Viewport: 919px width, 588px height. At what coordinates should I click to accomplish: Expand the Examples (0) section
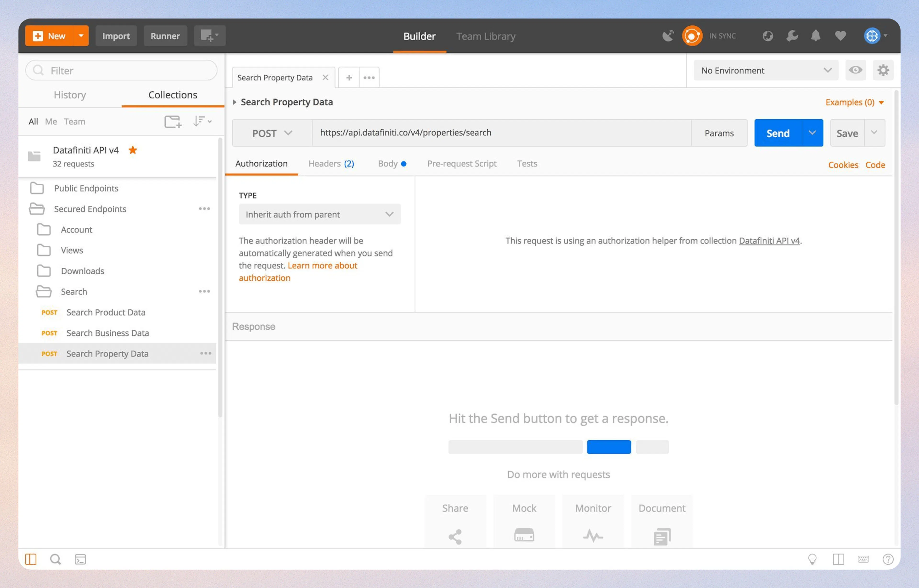[854, 102]
